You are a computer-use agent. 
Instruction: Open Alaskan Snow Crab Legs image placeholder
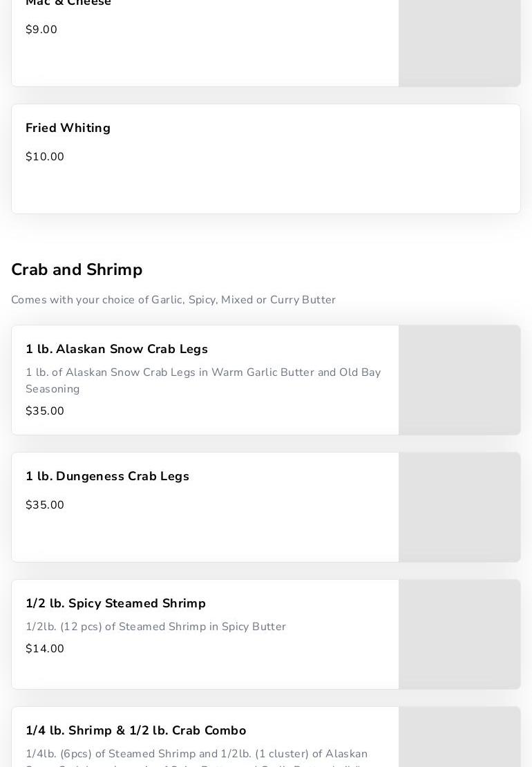(459, 380)
